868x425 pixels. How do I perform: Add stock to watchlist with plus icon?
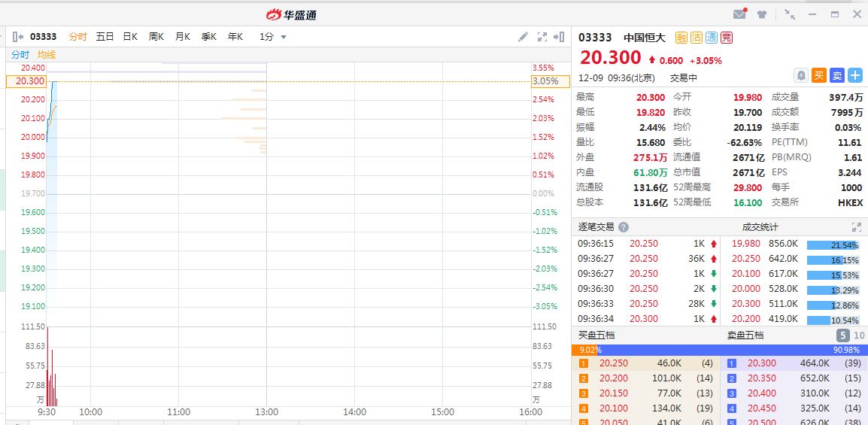pos(855,75)
